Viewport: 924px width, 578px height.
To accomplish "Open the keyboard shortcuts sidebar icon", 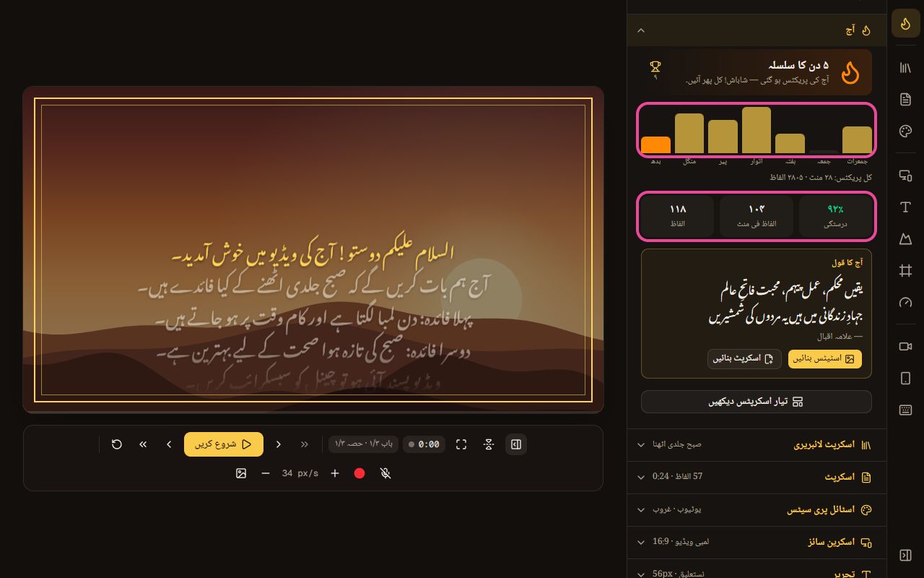I will click(905, 410).
